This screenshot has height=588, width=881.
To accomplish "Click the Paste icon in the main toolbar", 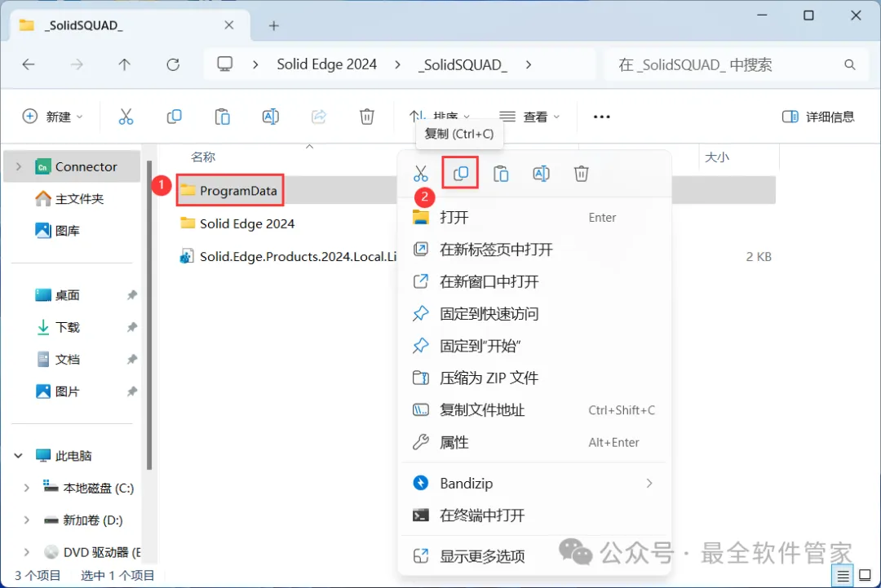I will coord(223,117).
